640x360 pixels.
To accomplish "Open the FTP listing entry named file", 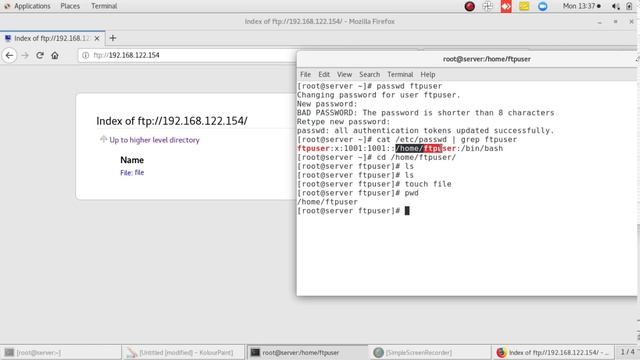I will click(x=132, y=173).
